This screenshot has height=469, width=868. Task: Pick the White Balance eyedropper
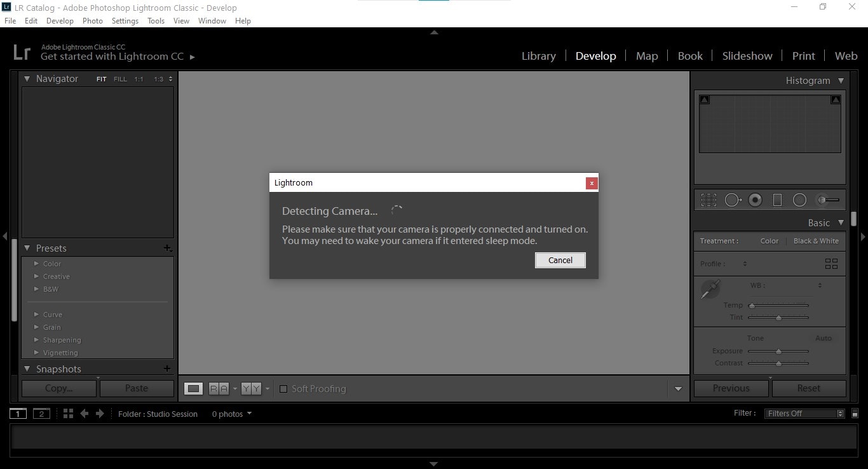click(x=710, y=290)
